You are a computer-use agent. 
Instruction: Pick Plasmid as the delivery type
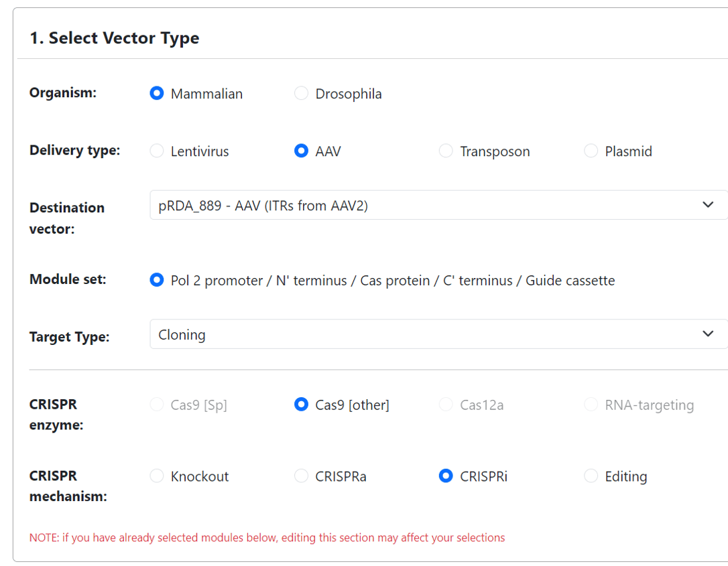[x=591, y=151]
